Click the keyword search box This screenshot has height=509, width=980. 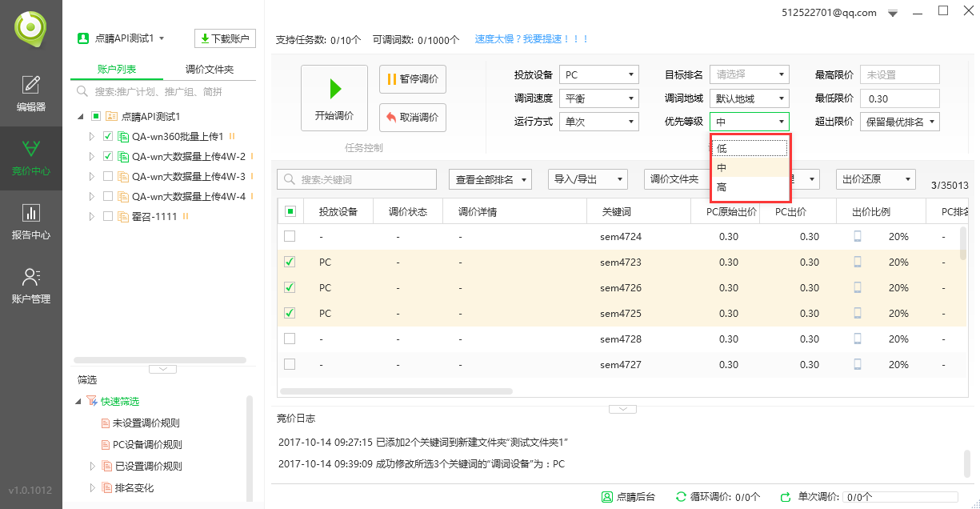point(357,179)
